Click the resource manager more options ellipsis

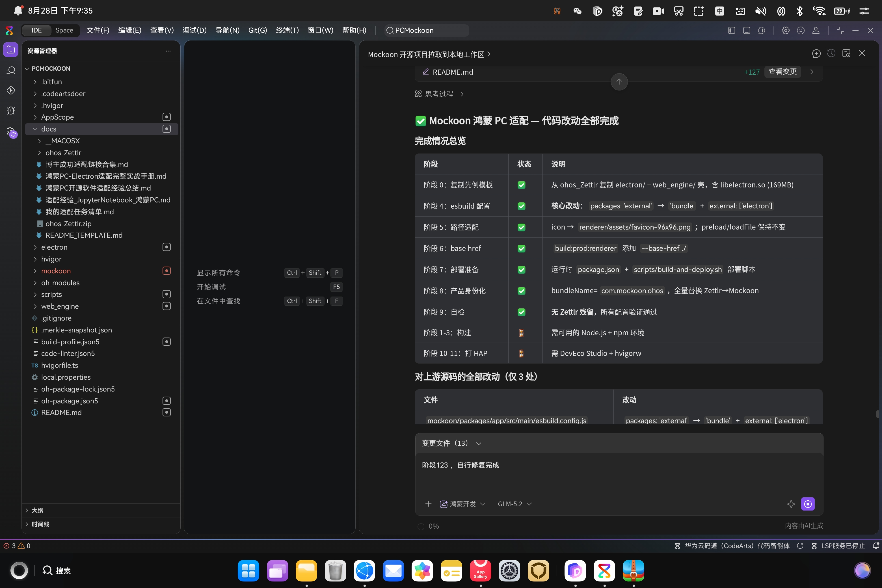pyautogui.click(x=168, y=51)
